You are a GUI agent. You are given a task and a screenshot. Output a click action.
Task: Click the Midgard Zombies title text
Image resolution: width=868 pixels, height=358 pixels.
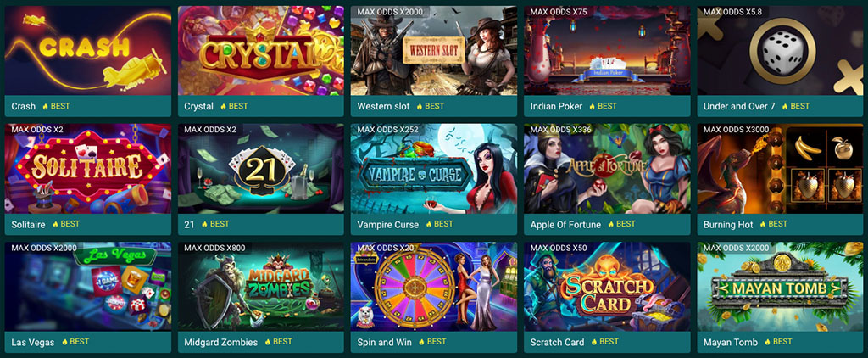click(221, 343)
